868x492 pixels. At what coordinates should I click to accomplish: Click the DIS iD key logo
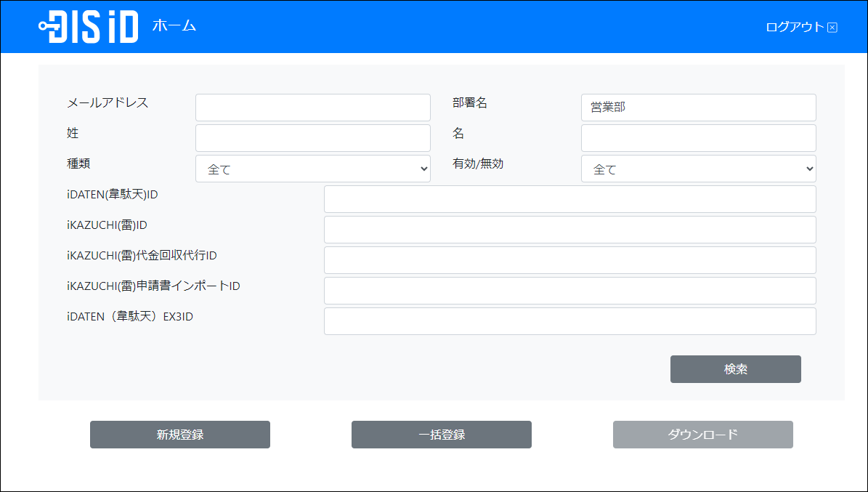point(89,27)
